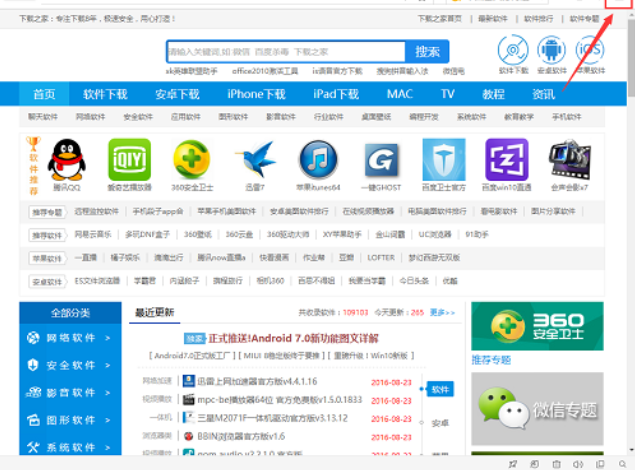Switch update list to 安卓 tab
Screen dimensions: 635x470
click(440, 423)
